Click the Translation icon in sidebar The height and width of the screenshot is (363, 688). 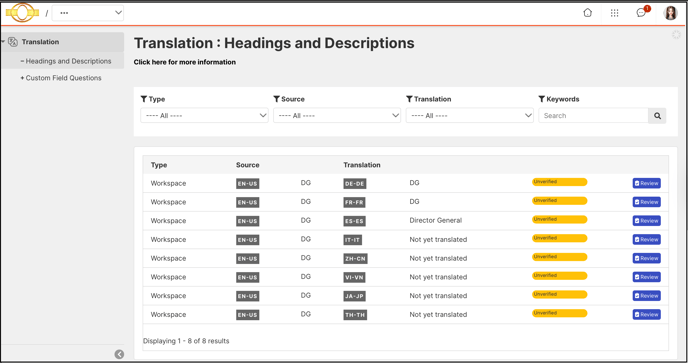13,42
